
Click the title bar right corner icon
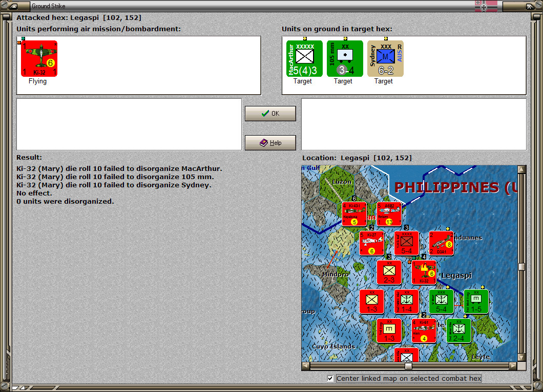click(530, 6)
